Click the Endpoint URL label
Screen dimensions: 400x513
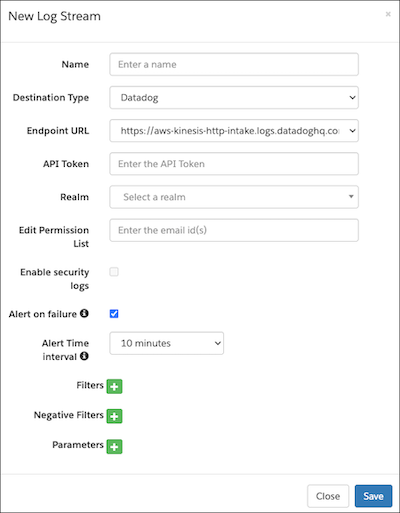tap(58, 131)
